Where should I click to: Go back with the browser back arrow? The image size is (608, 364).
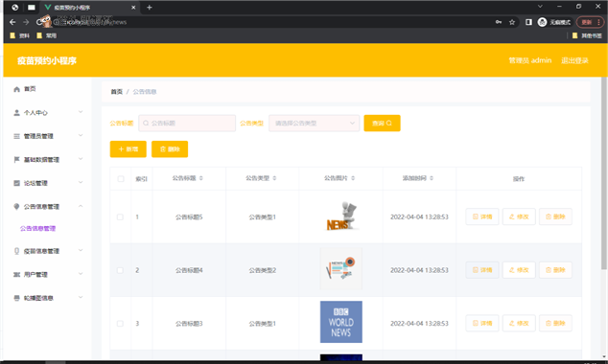click(x=12, y=22)
